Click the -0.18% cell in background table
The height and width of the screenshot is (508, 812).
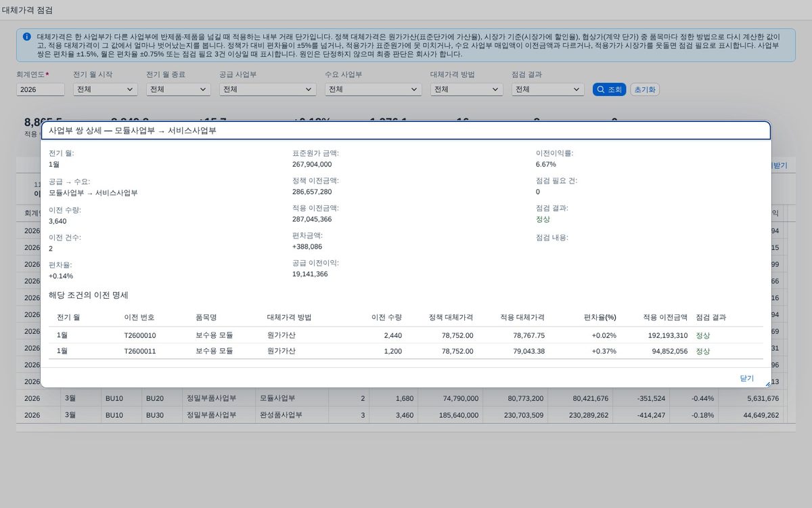click(x=702, y=415)
